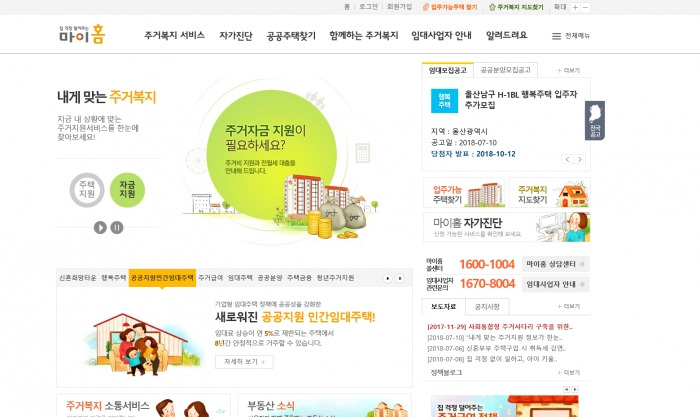The image size is (700, 417).
Task: Expand 더보기 next to 임대모집공고 tabs
Action: (568, 71)
